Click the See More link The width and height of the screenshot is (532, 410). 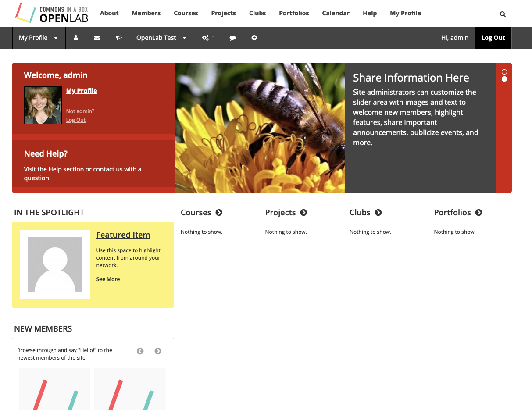(x=108, y=279)
